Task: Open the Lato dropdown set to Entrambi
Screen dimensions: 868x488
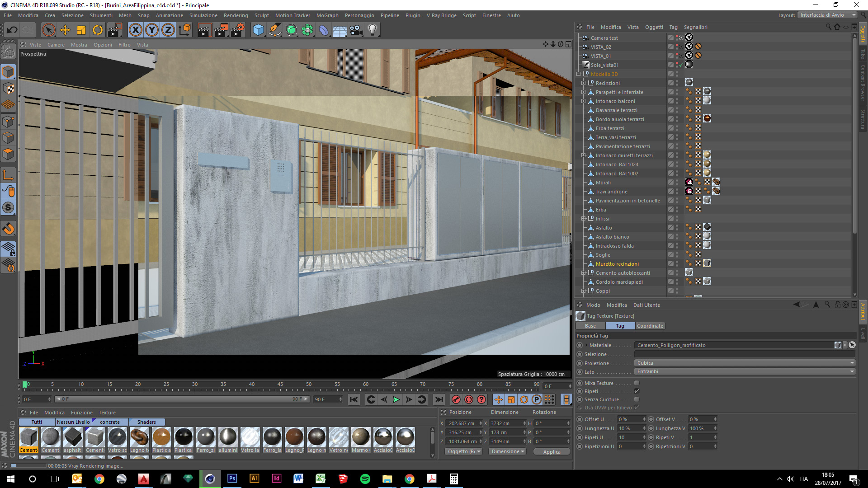Action: pyautogui.click(x=744, y=371)
